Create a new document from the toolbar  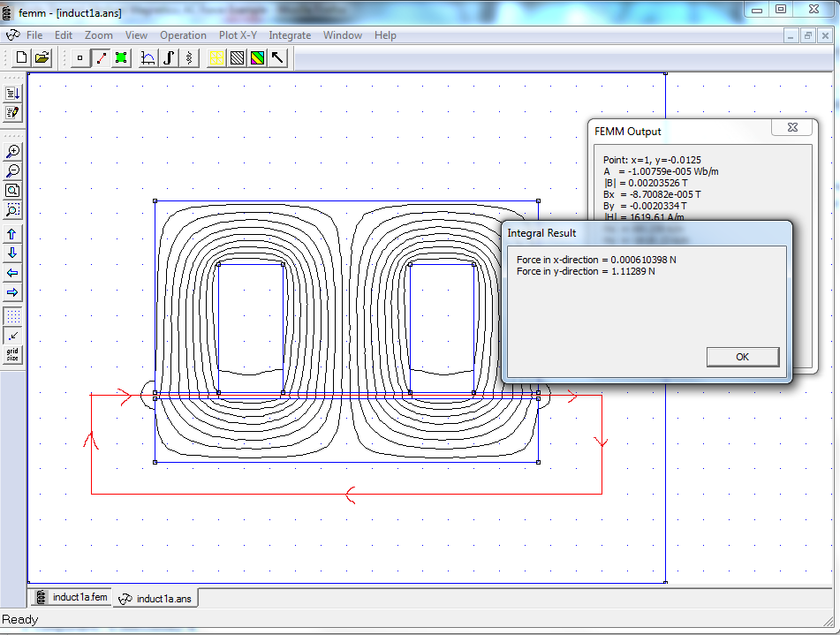coord(21,57)
